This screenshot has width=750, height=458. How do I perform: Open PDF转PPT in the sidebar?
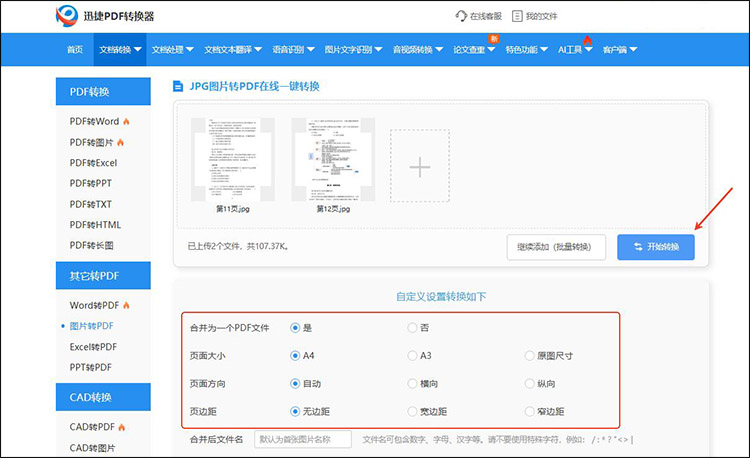(x=90, y=183)
